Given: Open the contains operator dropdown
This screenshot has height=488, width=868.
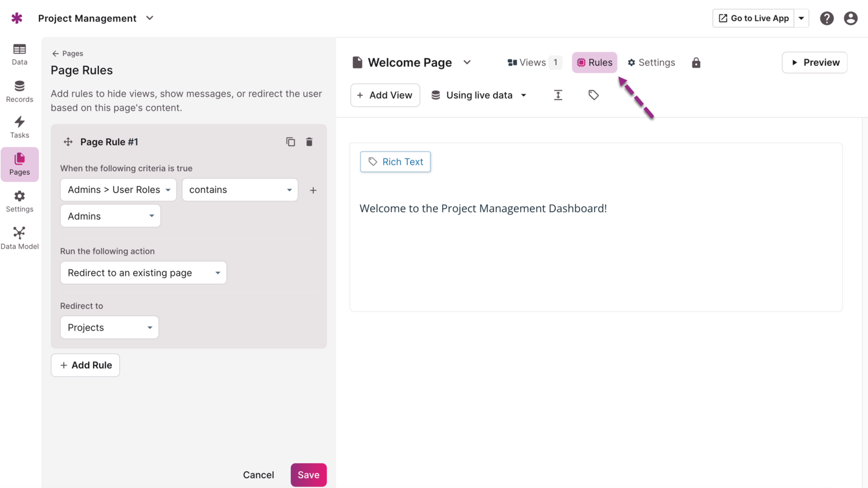Looking at the screenshot, I should pyautogui.click(x=240, y=190).
